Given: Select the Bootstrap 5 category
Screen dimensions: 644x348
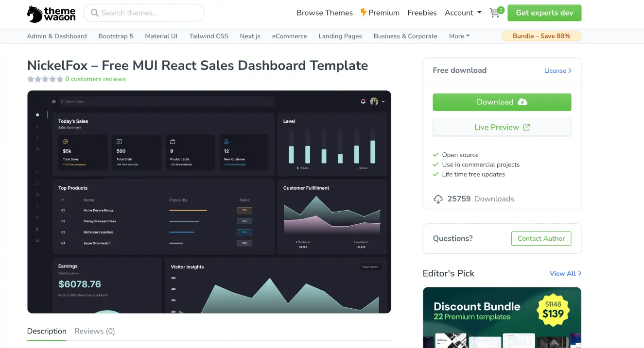Looking at the screenshot, I should point(116,36).
